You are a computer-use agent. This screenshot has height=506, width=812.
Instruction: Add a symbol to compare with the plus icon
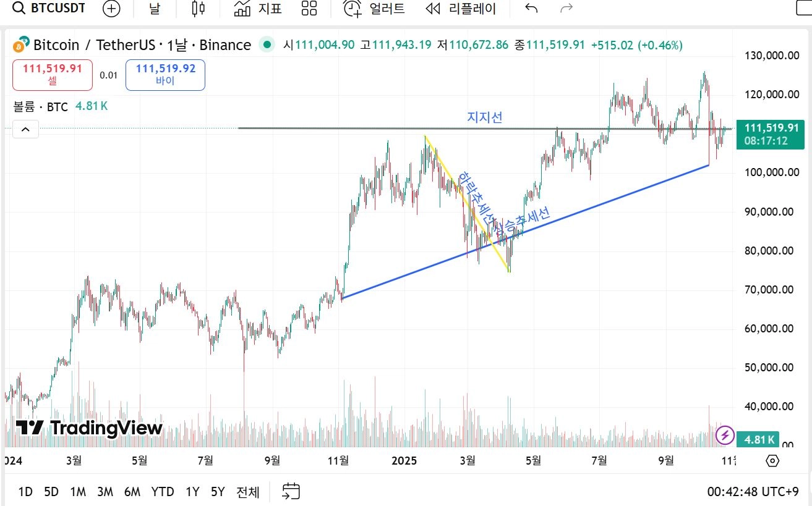tap(111, 9)
